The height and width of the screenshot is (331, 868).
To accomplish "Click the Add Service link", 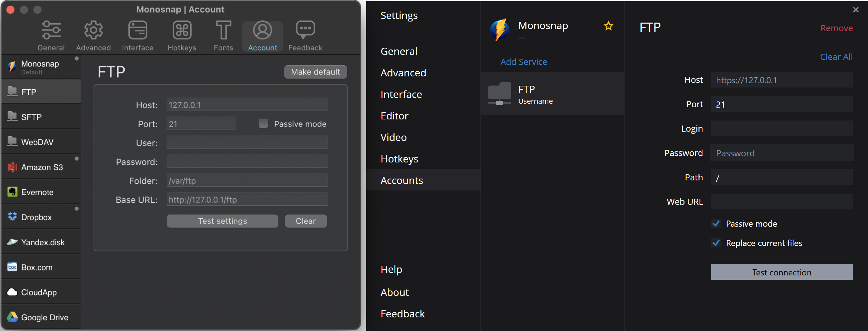I will (x=524, y=62).
